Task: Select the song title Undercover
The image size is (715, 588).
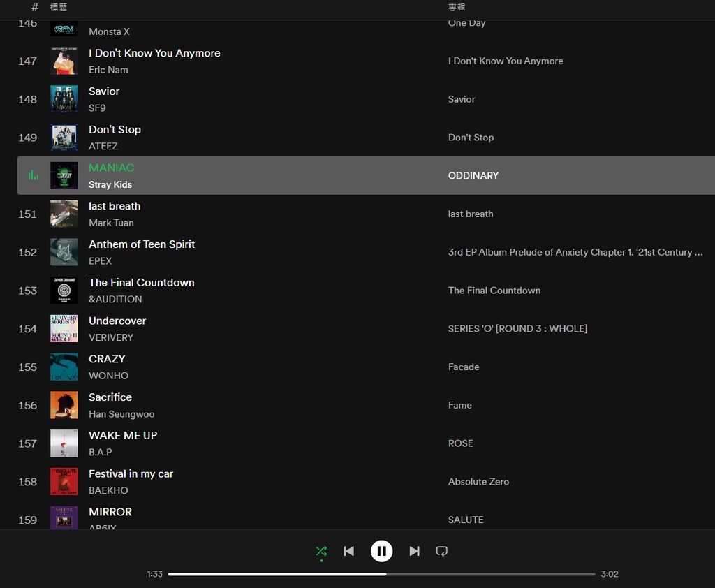Action: (x=117, y=321)
